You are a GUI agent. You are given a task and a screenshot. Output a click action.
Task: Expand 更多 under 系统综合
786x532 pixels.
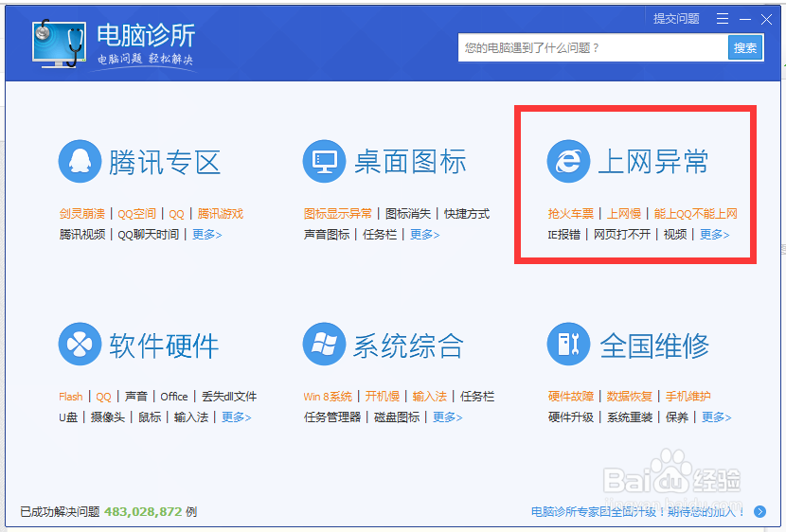pyautogui.click(x=447, y=417)
